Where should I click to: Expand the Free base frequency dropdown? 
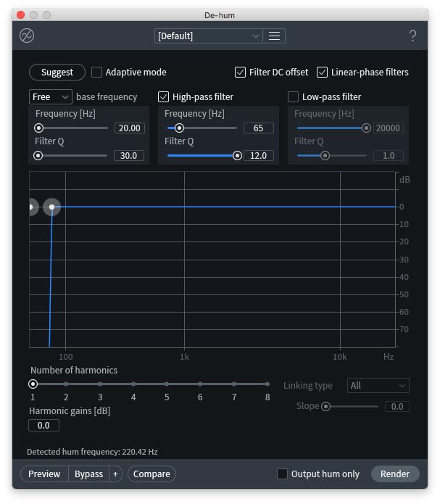[51, 97]
